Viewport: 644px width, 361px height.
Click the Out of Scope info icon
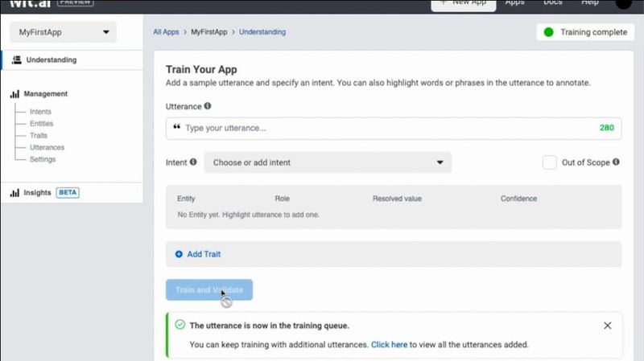pyautogui.click(x=616, y=162)
